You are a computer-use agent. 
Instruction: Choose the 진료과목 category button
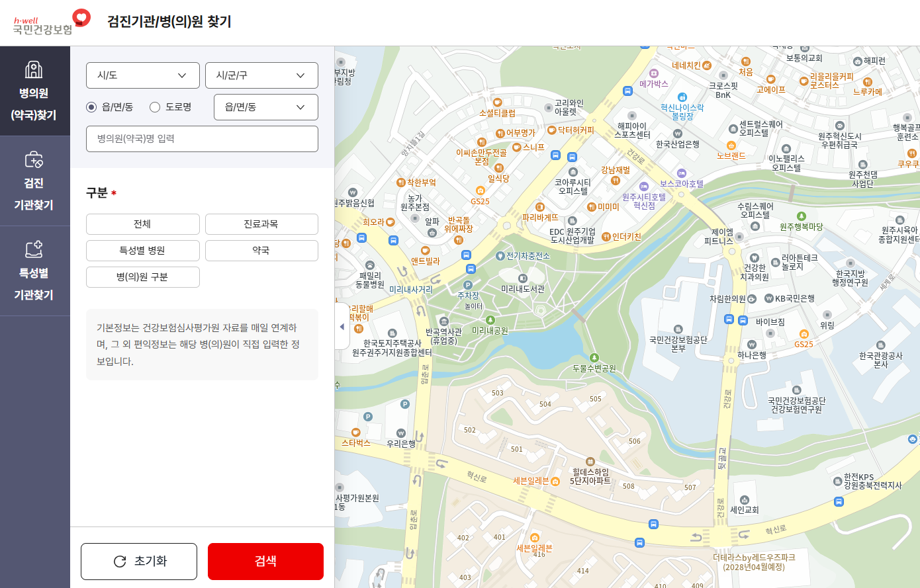(x=261, y=224)
